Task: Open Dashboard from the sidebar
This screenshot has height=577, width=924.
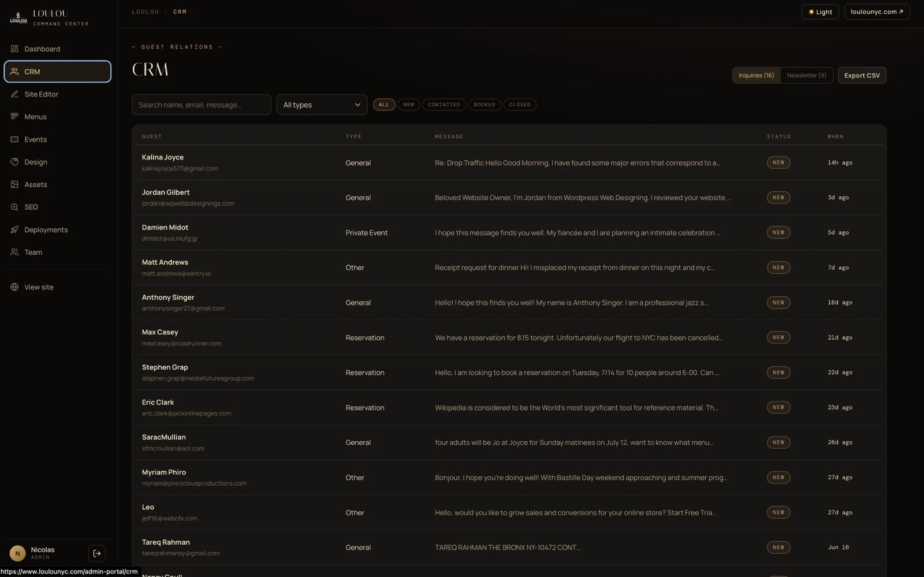Action: (x=57, y=49)
